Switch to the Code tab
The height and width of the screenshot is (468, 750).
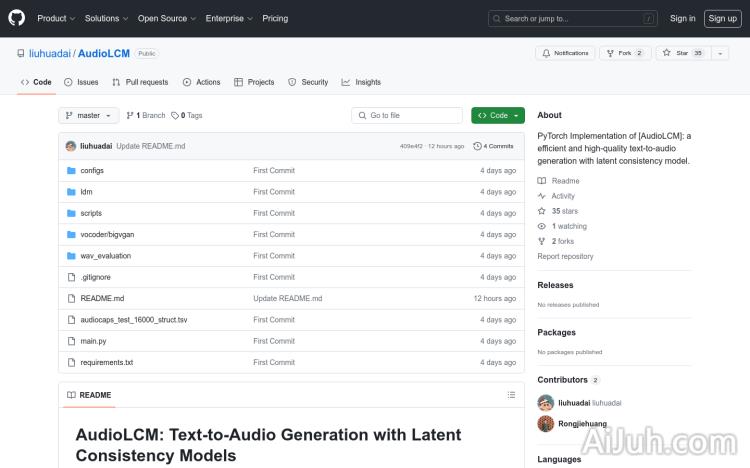point(36,82)
